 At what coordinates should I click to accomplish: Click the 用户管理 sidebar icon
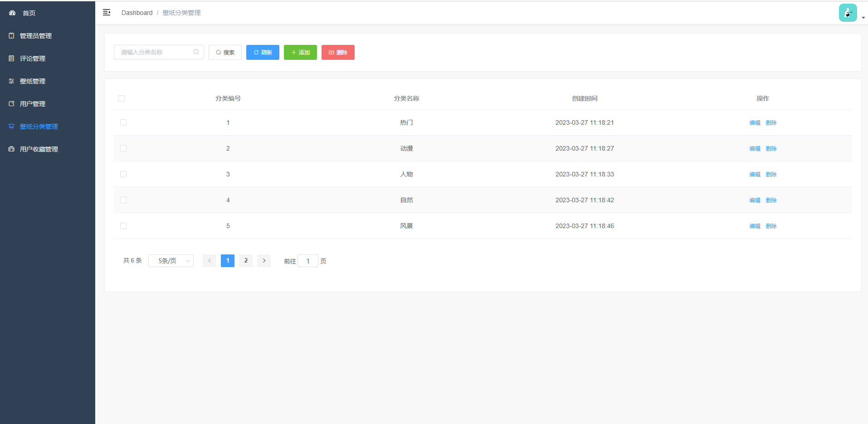[11, 104]
